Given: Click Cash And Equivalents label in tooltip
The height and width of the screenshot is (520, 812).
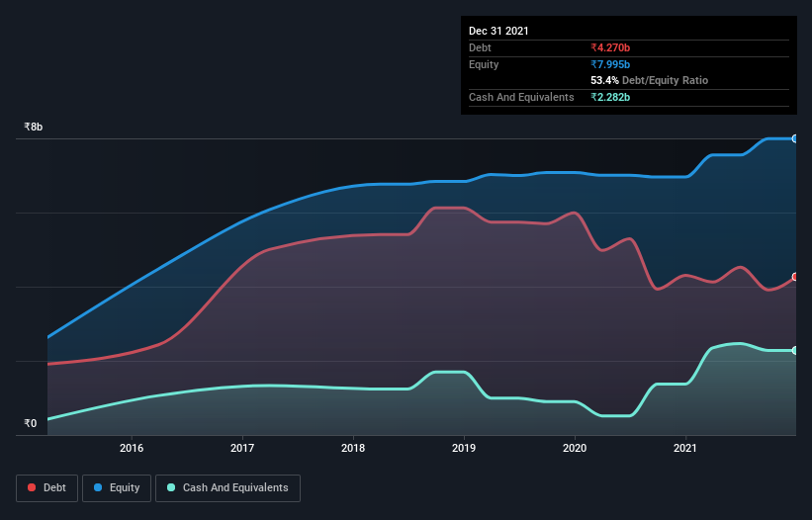Looking at the screenshot, I should [x=521, y=97].
